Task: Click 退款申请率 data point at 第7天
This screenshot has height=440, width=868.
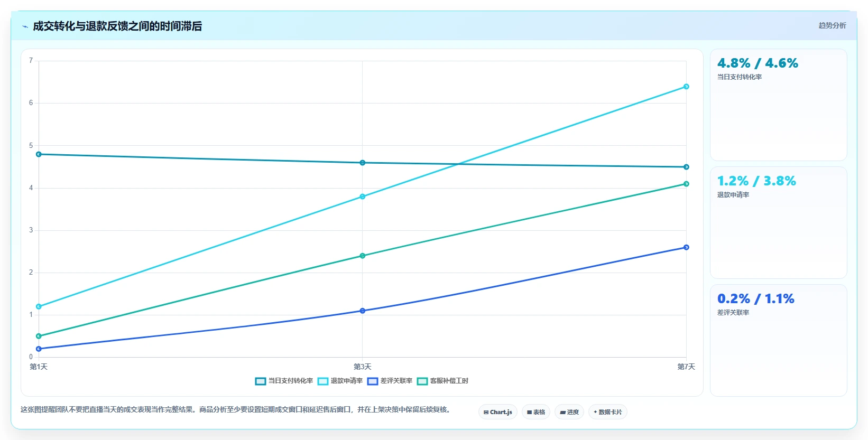Action: point(686,87)
